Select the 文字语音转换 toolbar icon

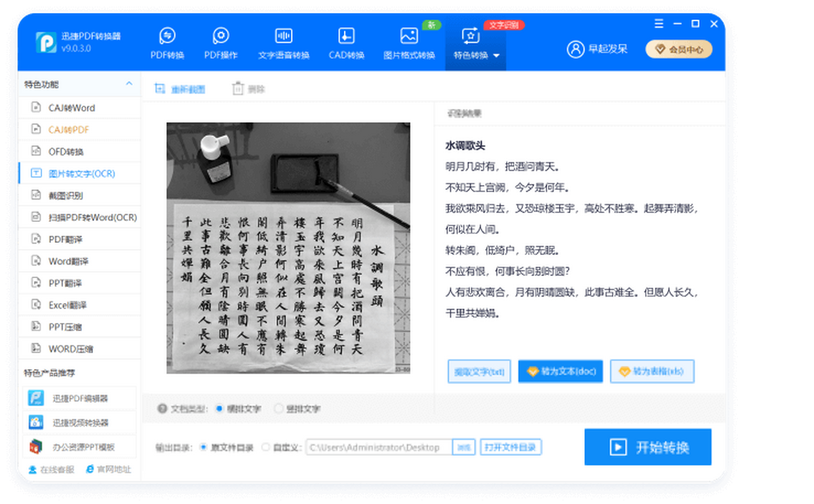pos(283,43)
